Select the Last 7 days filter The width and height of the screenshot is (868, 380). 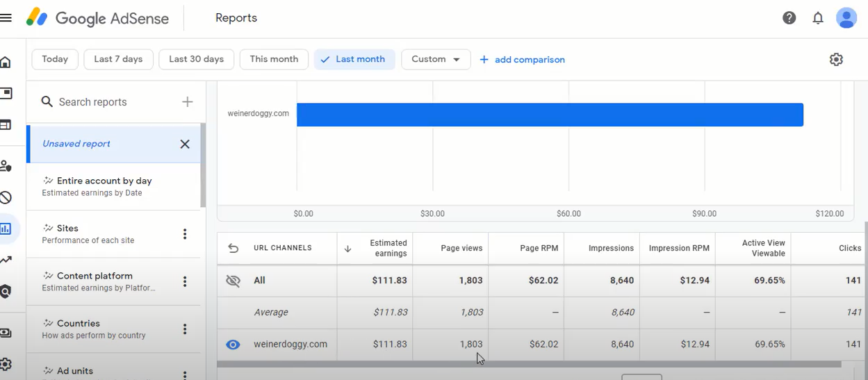(x=118, y=59)
